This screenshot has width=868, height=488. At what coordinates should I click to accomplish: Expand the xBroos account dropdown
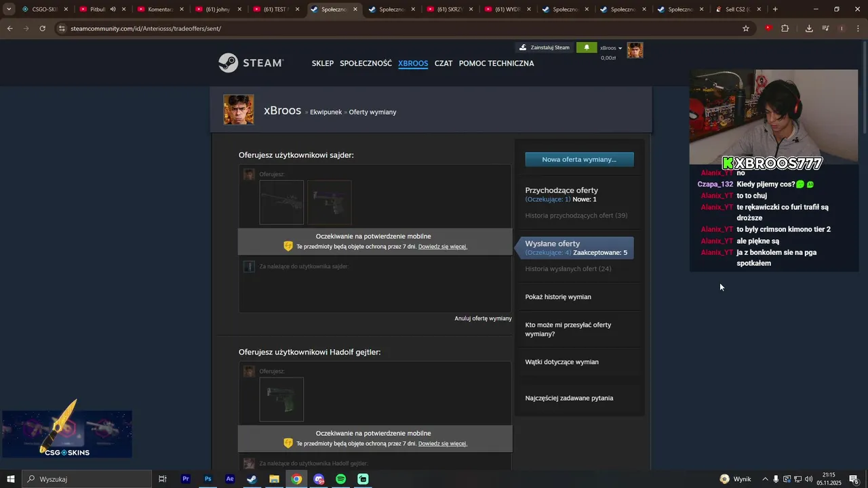click(x=611, y=48)
